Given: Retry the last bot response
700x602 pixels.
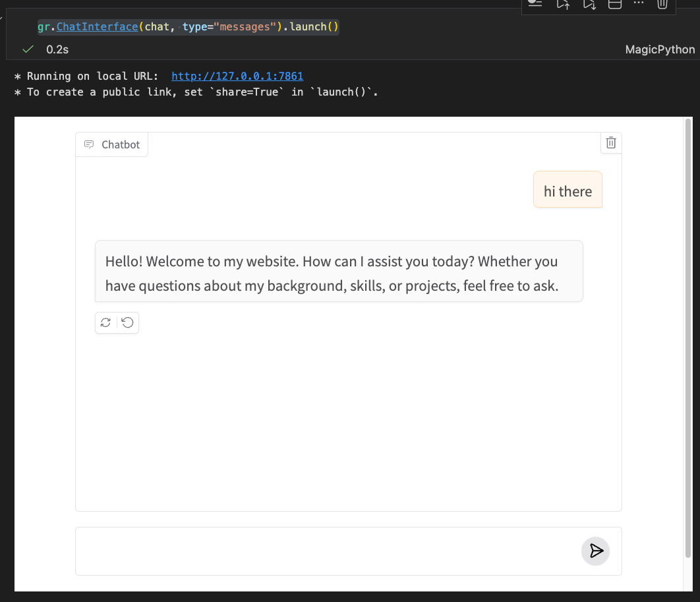Looking at the screenshot, I should pos(105,322).
